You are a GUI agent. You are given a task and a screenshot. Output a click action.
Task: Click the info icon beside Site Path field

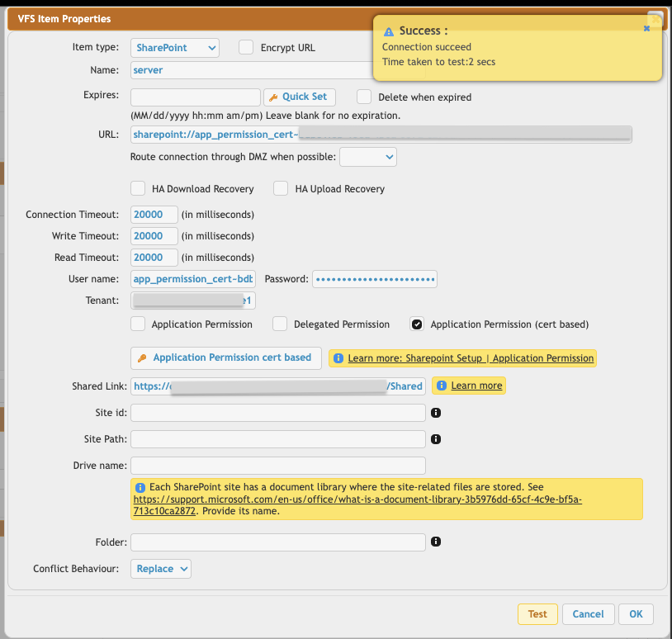point(436,438)
